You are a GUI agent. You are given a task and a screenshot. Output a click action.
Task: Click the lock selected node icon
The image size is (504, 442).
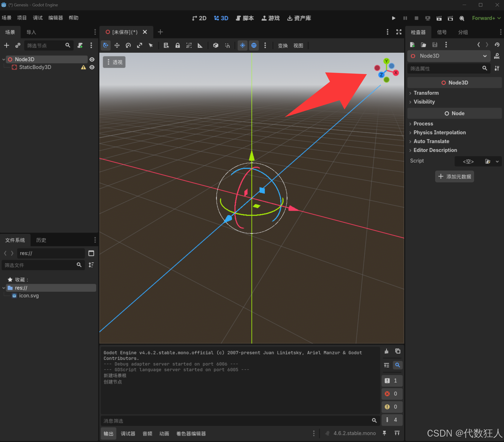pyautogui.click(x=178, y=45)
